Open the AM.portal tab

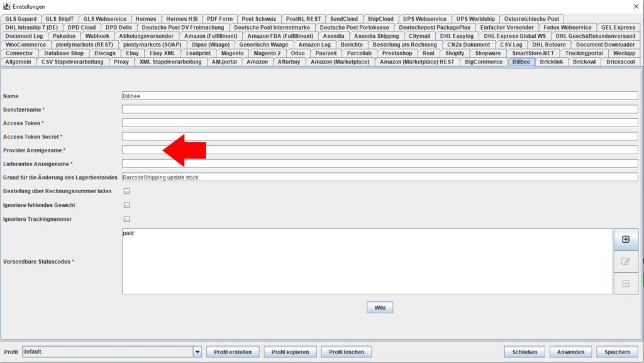pyautogui.click(x=225, y=62)
